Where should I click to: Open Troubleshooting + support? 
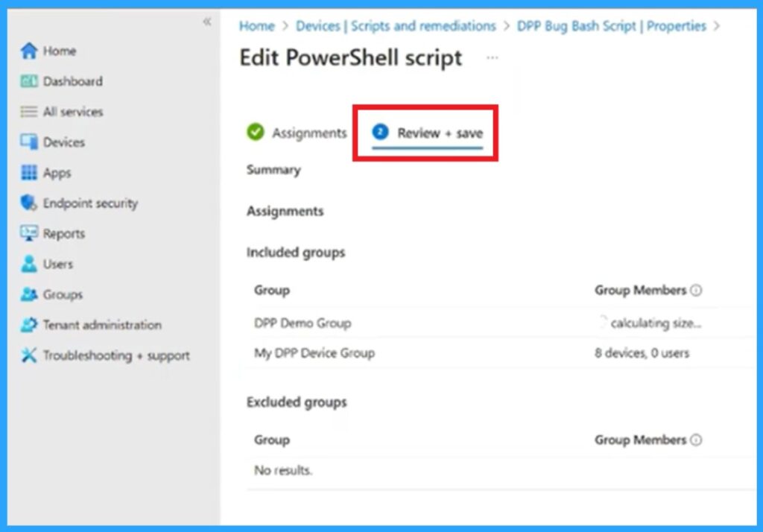(31, 356)
